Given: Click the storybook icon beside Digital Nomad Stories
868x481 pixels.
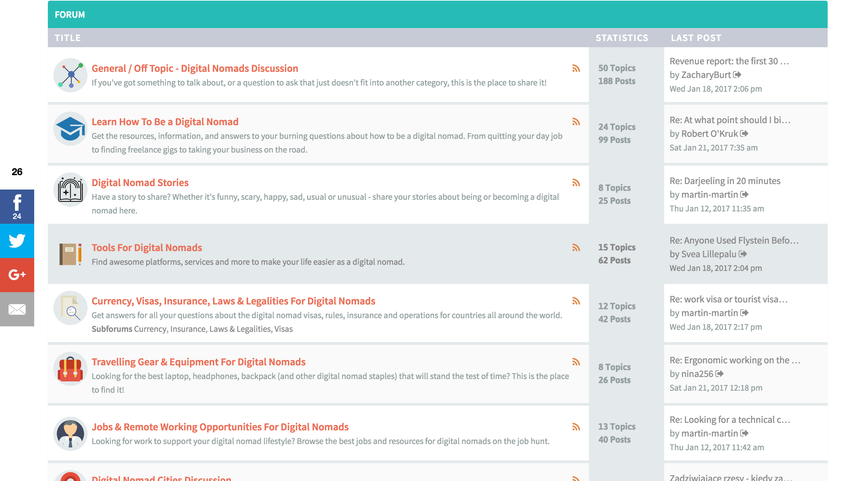Looking at the screenshot, I should tap(70, 190).
